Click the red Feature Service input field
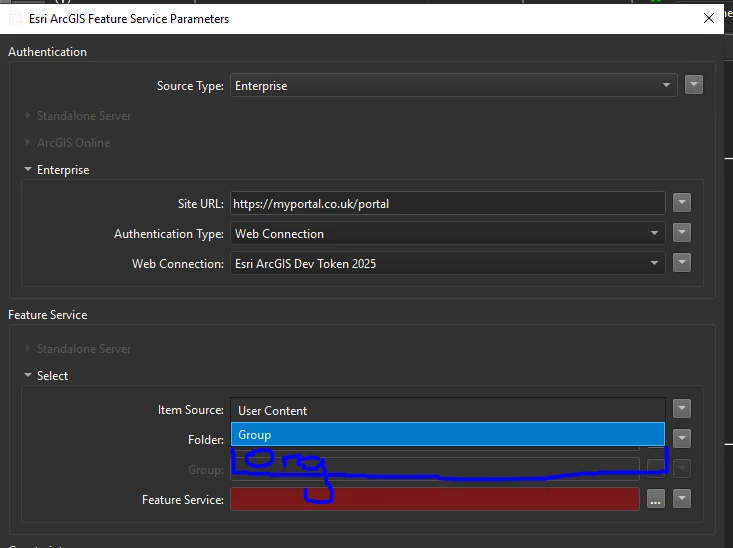 click(435, 499)
